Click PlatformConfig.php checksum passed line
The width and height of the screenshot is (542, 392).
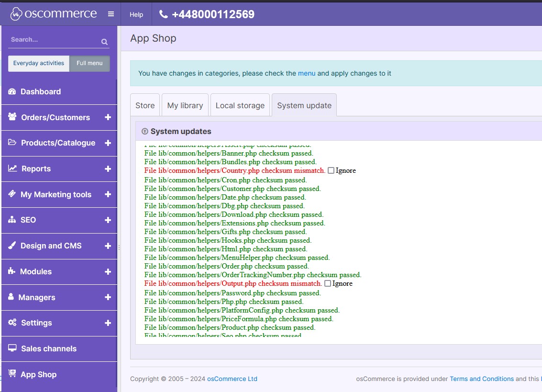[242, 310]
